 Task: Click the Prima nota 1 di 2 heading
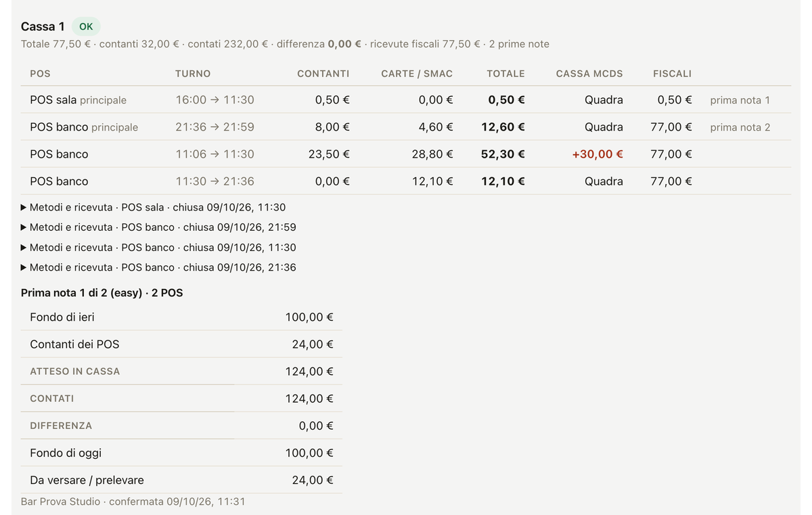[x=102, y=293]
